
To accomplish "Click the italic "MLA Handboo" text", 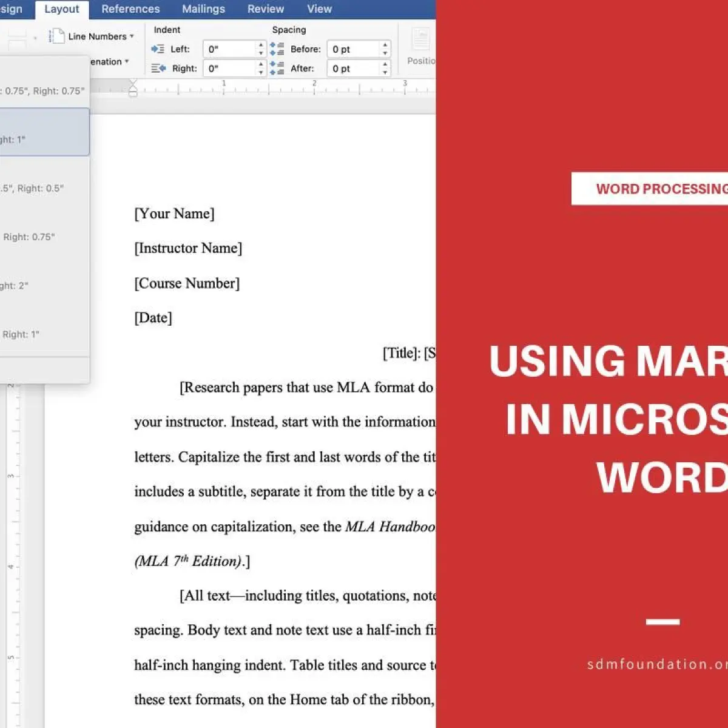I will pyautogui.click(x=390, y=527).
